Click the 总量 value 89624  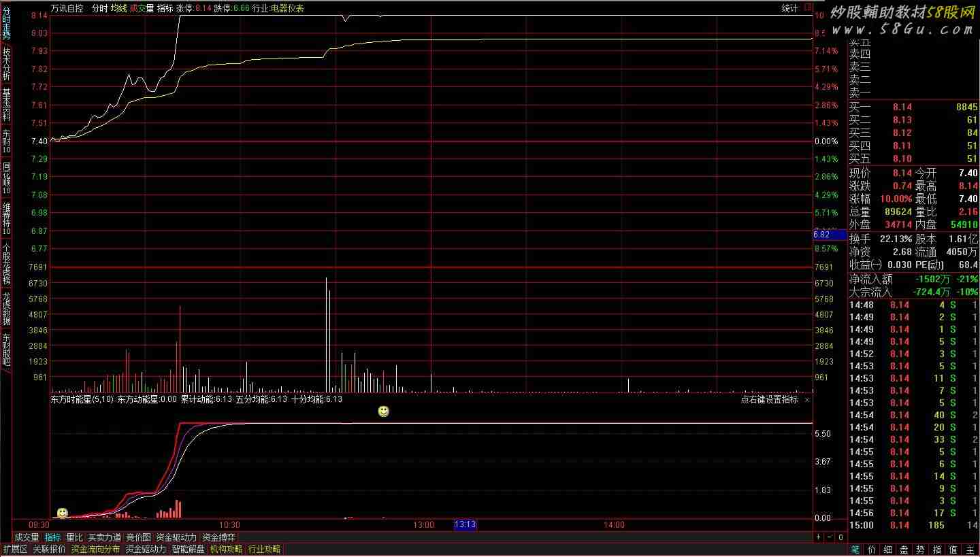pos(897,212)
